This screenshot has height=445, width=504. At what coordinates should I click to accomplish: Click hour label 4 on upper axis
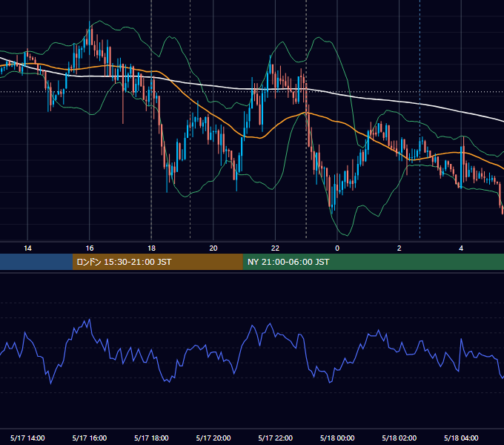click(461, 248)
